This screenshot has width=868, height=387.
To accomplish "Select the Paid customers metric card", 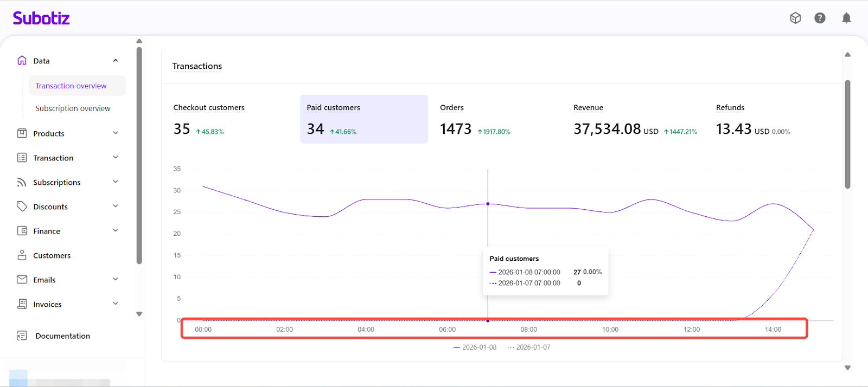I will (363, 119).
